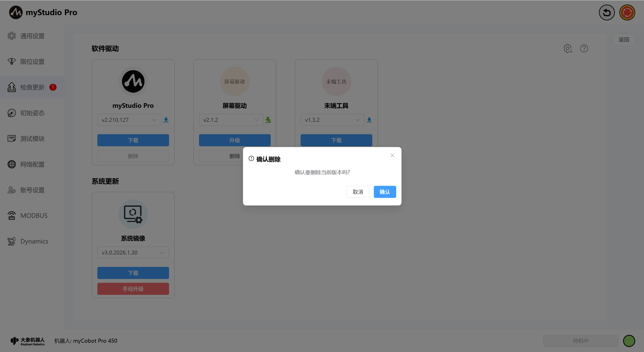
Task: Select MODBUS in the sidebar
Action: (x=34, y=216)
